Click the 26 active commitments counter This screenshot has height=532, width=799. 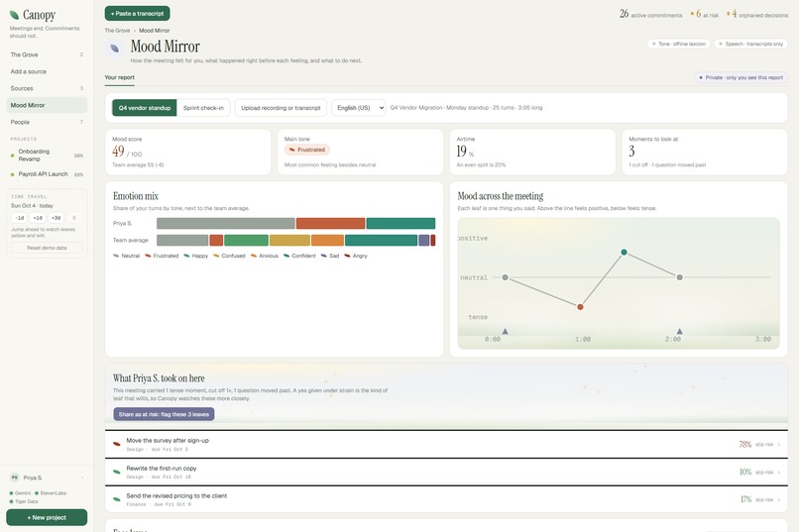tap(650, 14)
